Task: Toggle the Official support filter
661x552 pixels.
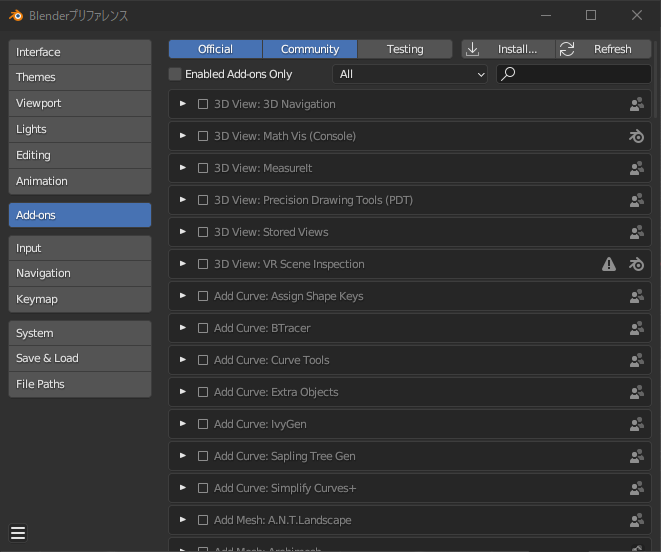Action: tap(215, 49)
